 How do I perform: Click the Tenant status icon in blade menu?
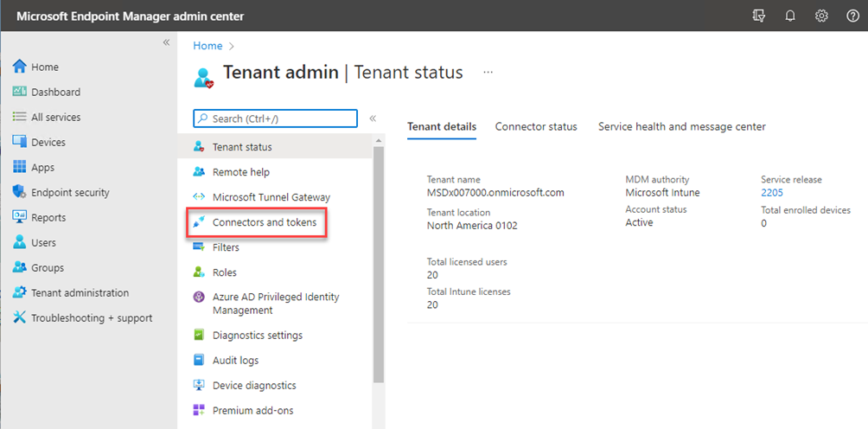tap(199, 147)
